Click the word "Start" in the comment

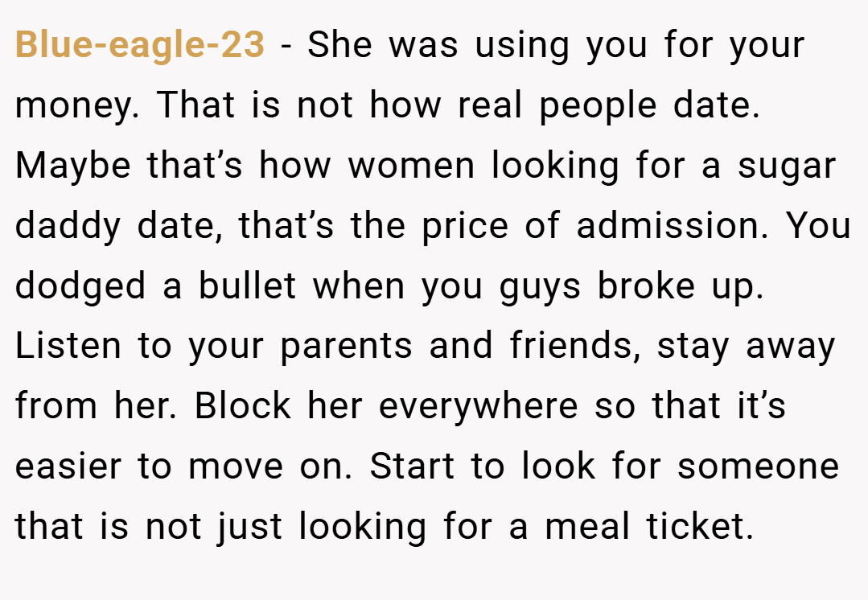coord(412,466)
